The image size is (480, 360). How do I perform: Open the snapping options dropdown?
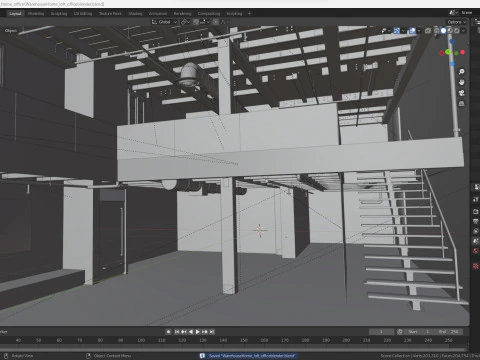[205, 22]
